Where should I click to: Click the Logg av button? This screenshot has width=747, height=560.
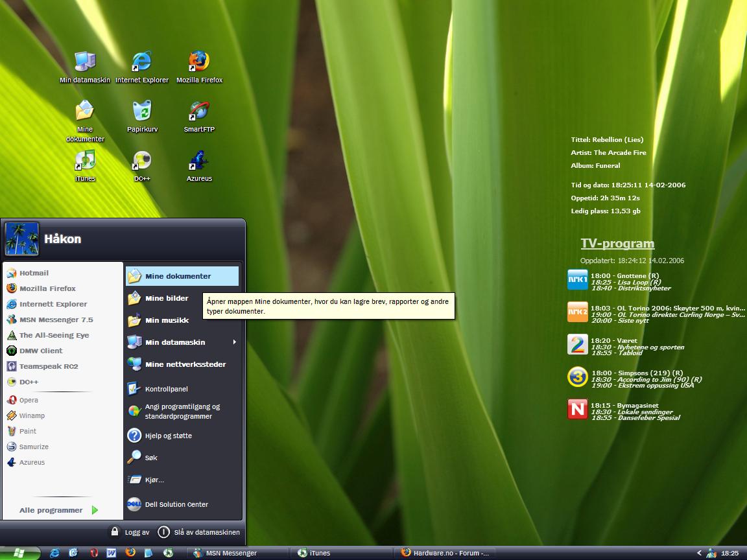pos(130,532)
